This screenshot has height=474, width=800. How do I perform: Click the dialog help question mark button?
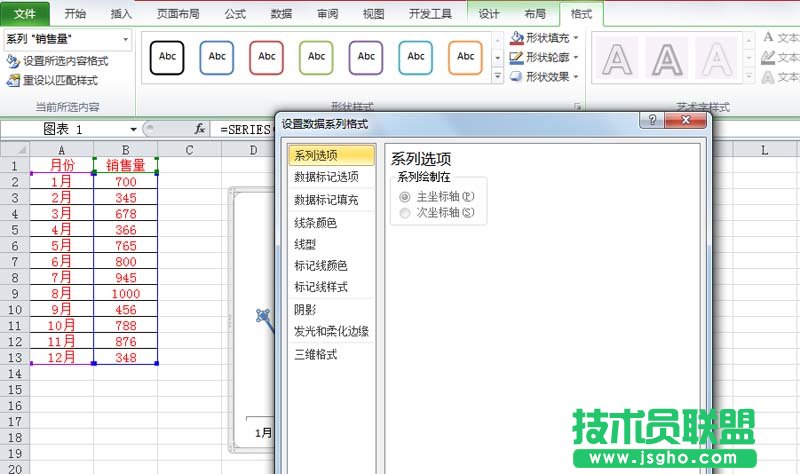pyautogui.click(x=652, y=120)
